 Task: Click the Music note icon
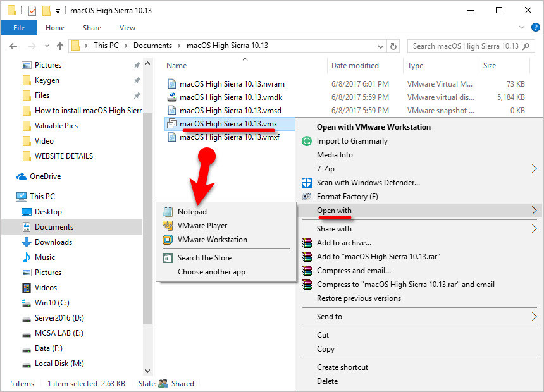pos(27,257)
